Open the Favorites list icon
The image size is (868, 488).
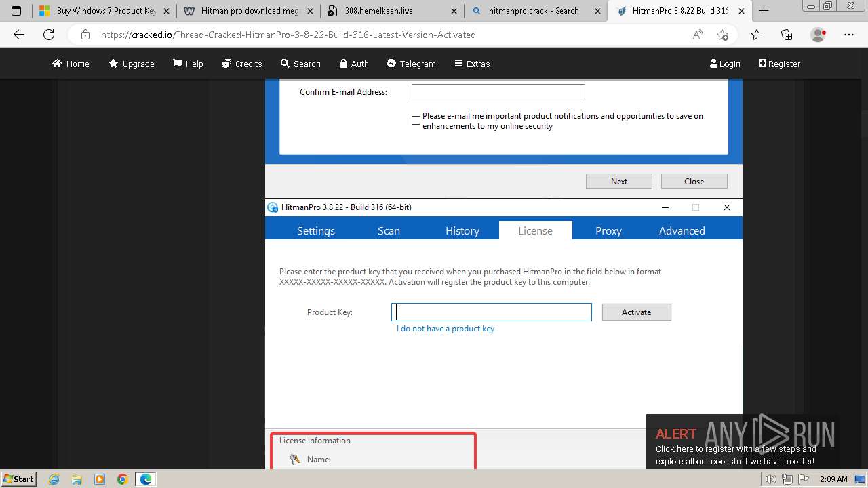pyautogui.click(x=757, y=35)
